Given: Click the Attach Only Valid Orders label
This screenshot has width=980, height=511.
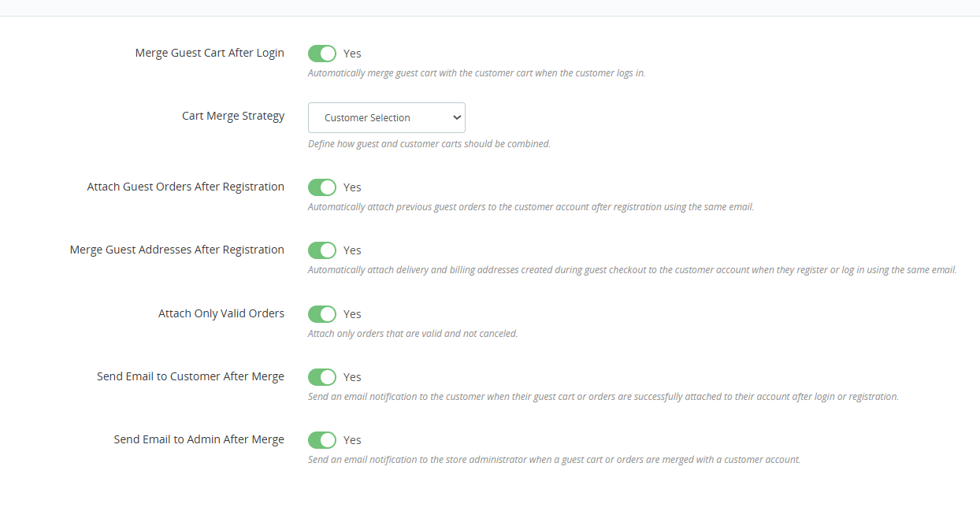Looking at the screenshot, I should coord(221,313).
